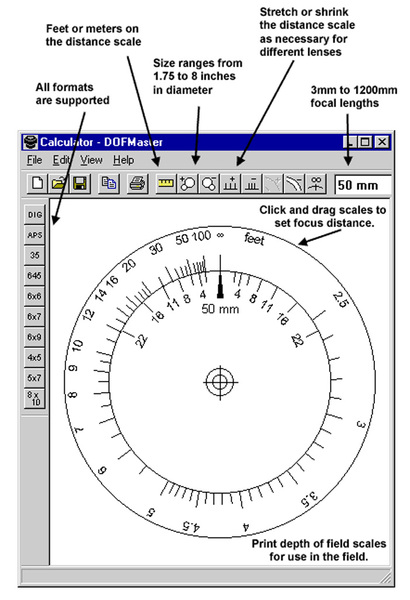This screenshot has height=600, width=410.
Task: Click the 7 distance mark
Action: click(78, 430)
